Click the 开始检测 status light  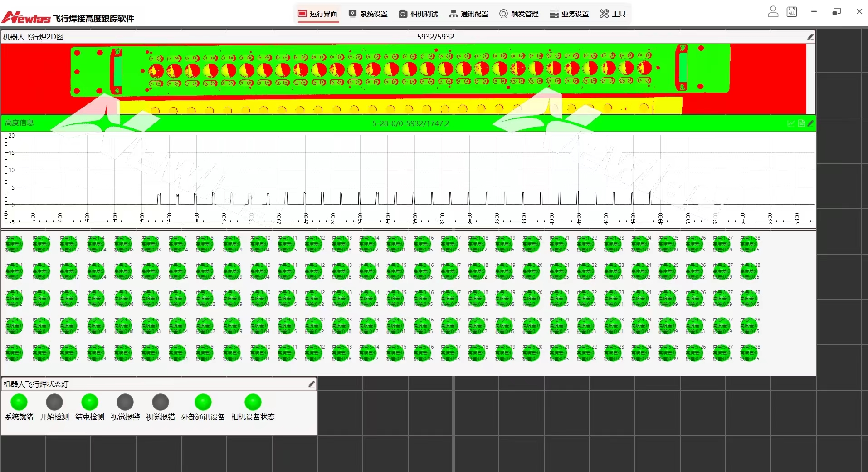click(x=54, y=402)
